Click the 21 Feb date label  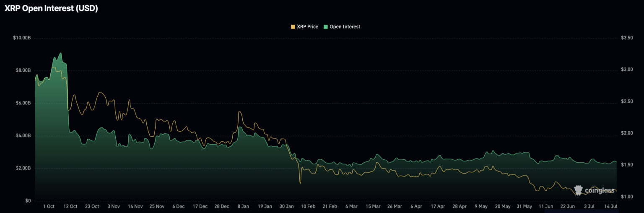(330, 207)
